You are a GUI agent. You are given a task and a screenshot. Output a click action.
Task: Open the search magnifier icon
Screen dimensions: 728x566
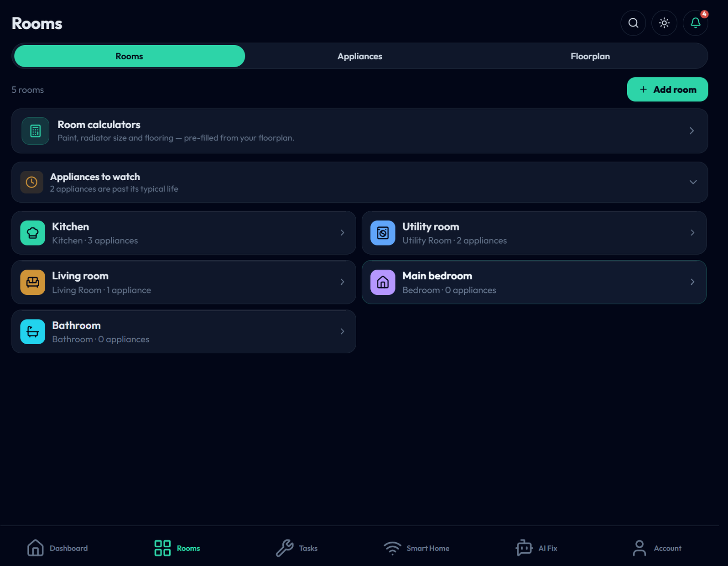point(633,23)
